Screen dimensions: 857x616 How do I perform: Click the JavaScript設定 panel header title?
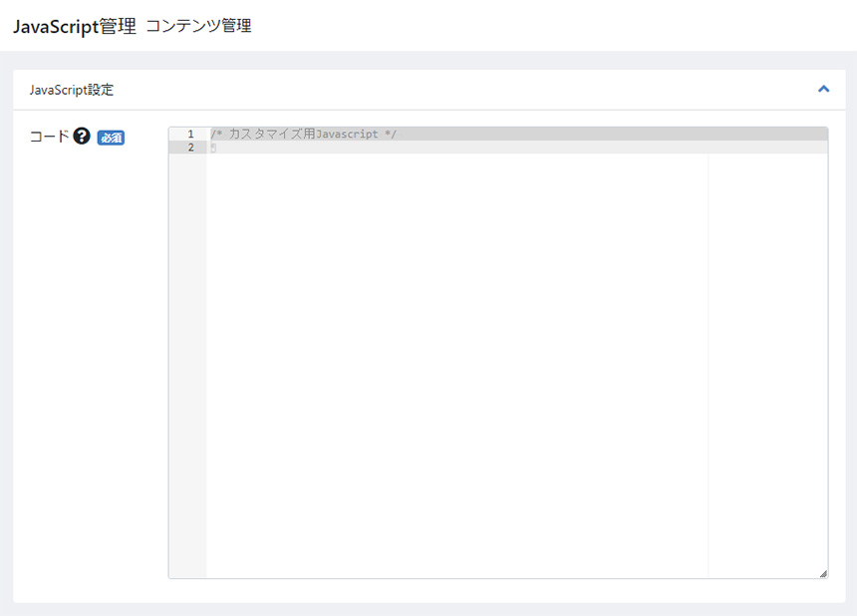[71, 90]
